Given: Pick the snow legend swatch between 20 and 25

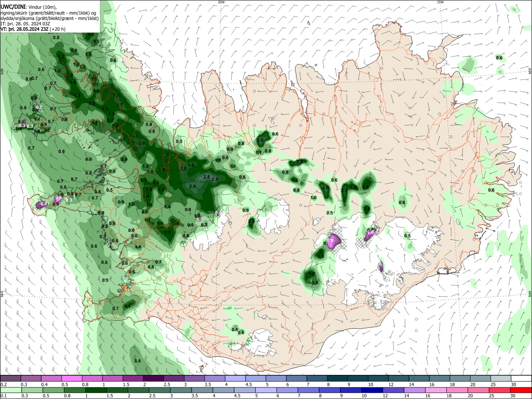Looking at the screenshot, I should click(x=480, y=379).
